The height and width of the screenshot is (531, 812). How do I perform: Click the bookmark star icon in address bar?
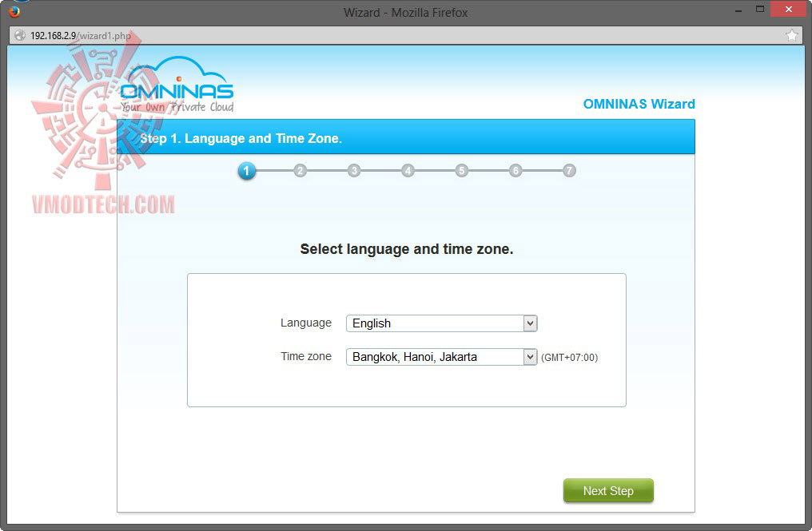coord(791,35)
